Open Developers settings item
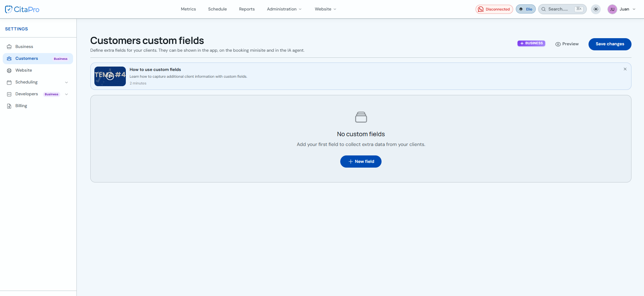 38,94
